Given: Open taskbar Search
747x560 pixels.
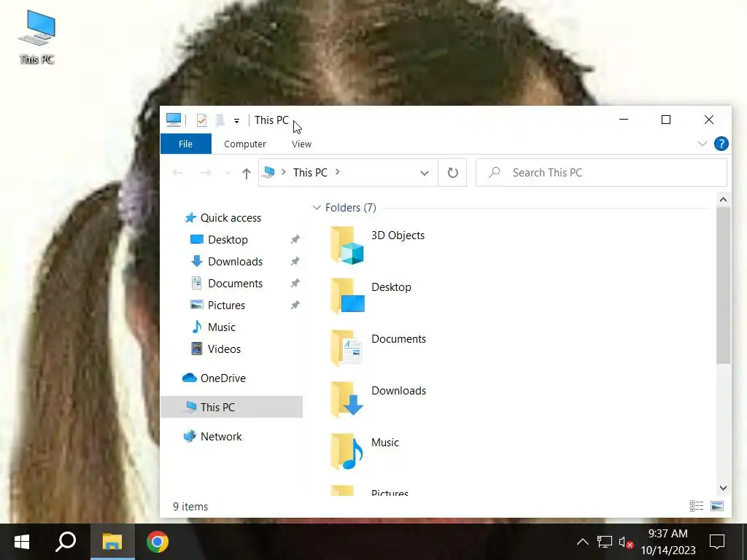Looking at the screenshot, I should [x=66, y=542].
